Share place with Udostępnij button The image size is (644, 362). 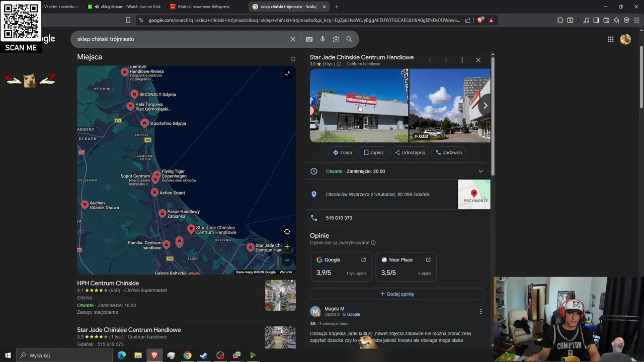pyautogui.click(x=410, y=152)
